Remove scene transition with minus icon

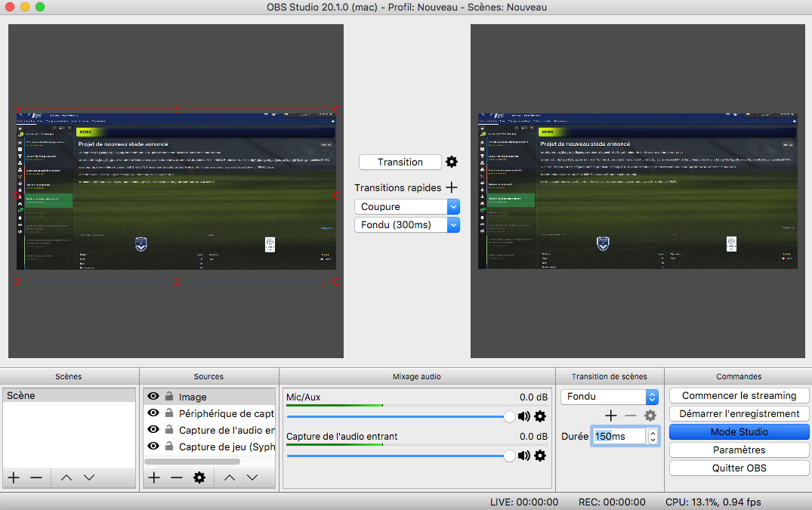click(630, 416)
